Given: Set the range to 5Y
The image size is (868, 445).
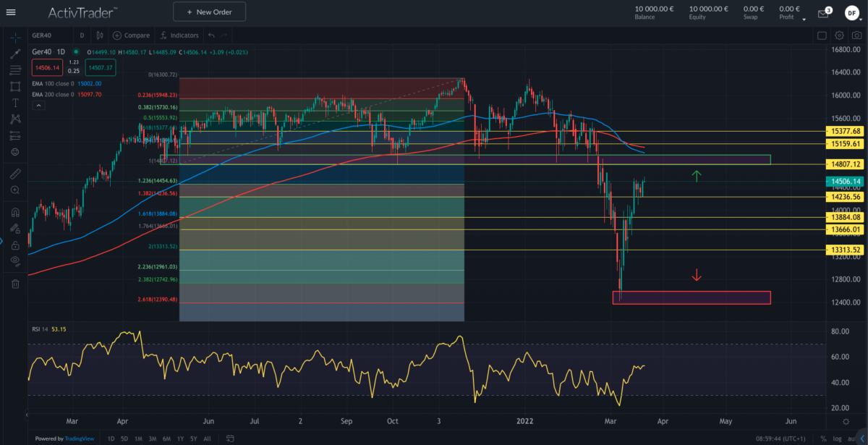Looking at the screenshot, I should point(194,438).
